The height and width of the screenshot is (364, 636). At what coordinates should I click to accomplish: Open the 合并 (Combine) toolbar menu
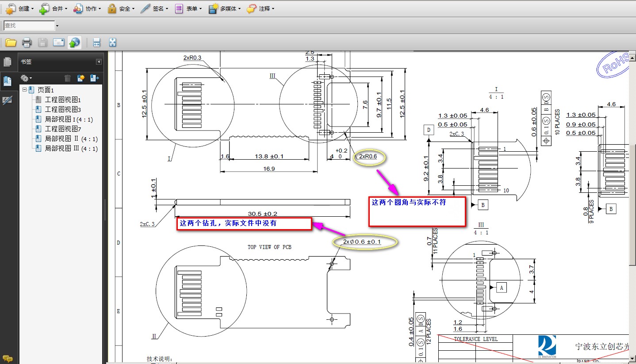click(x=53, y=8)
